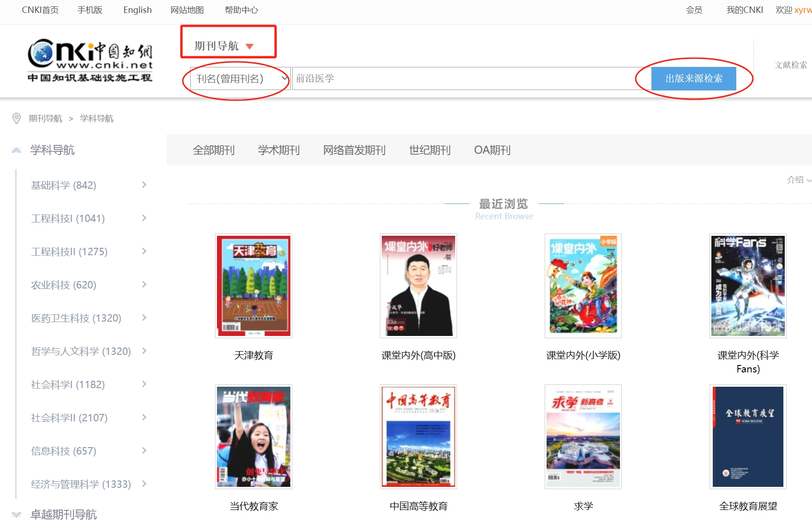This screenshot has width=812, height=521.
Task: Open 课堂内外(小学版) journal cover
Action: pos(583,286)
